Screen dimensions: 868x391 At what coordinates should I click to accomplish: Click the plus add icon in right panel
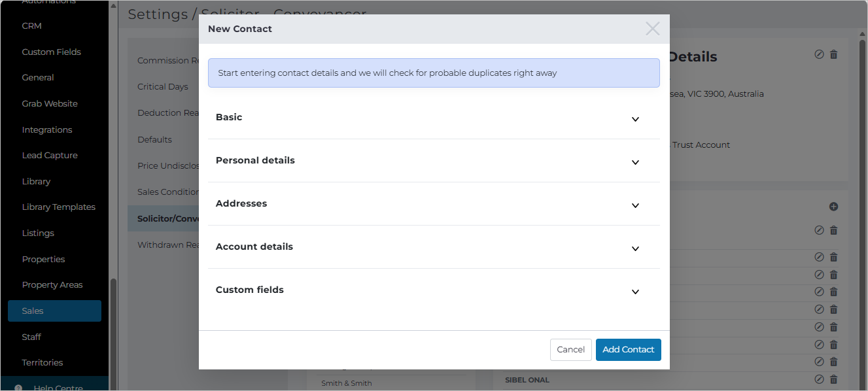pos(833,207)
